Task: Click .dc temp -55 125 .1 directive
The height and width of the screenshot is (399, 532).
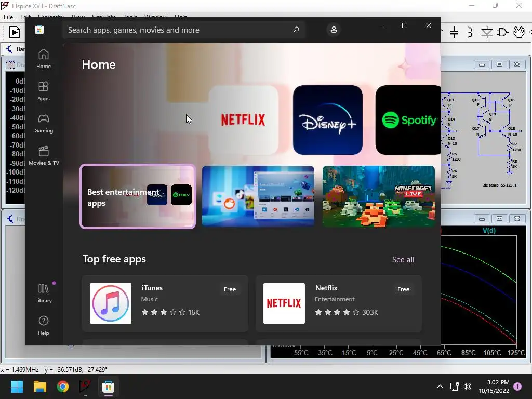Action: click(499, 185)
